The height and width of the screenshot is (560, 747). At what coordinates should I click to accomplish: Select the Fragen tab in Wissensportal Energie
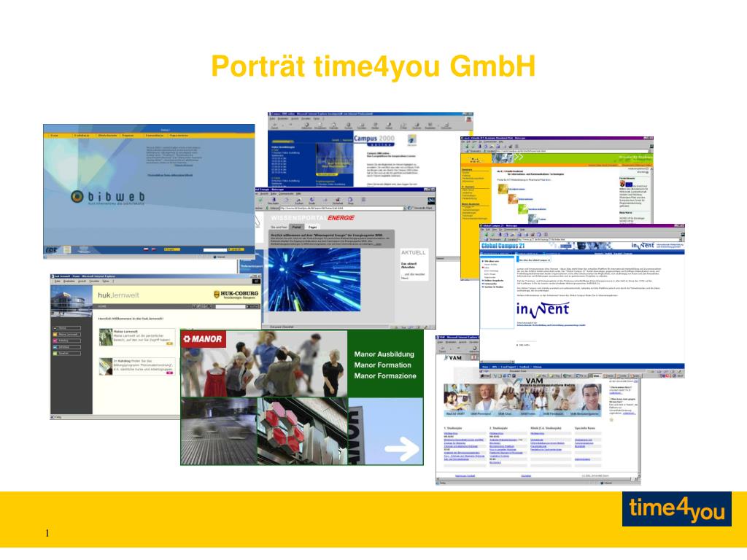tap(312, 227)
